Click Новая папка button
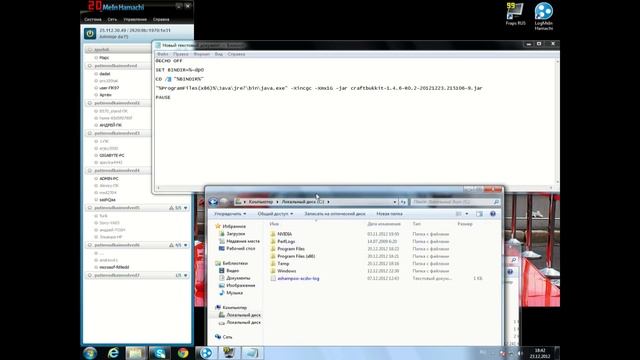 [389, 213]
